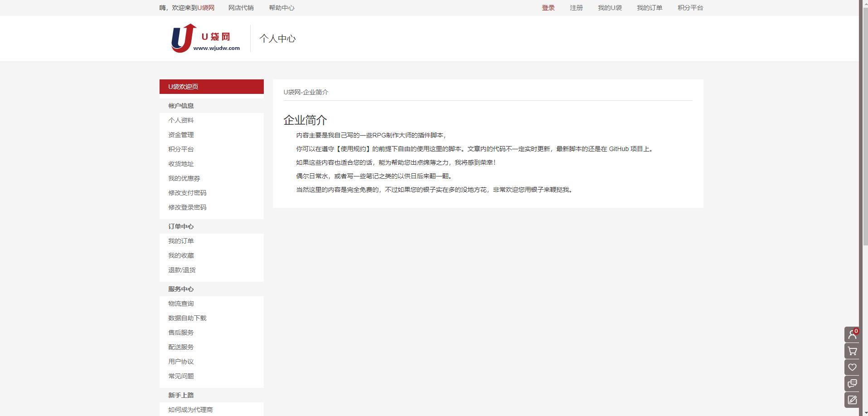This screenshot has height=416, width=868.
Task: Click the 服务中心 section header
Action: point(181,289)
